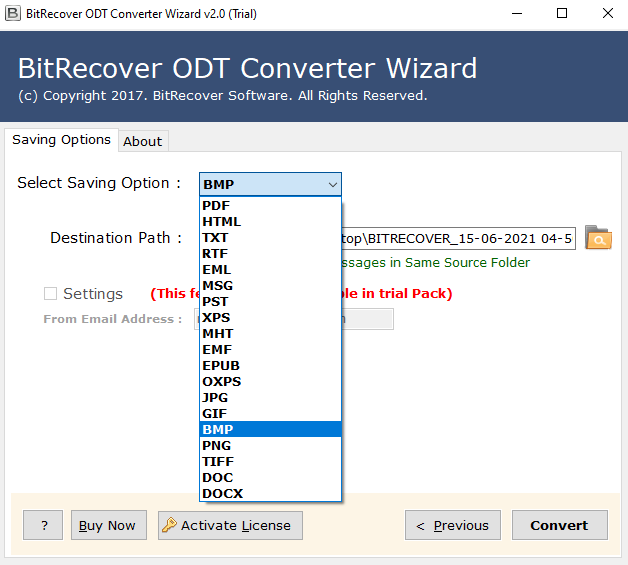The height and width of the screenshot is (565, 628).
Task: Choose PDF from the saving options list
Action: [x=216, y=206]
